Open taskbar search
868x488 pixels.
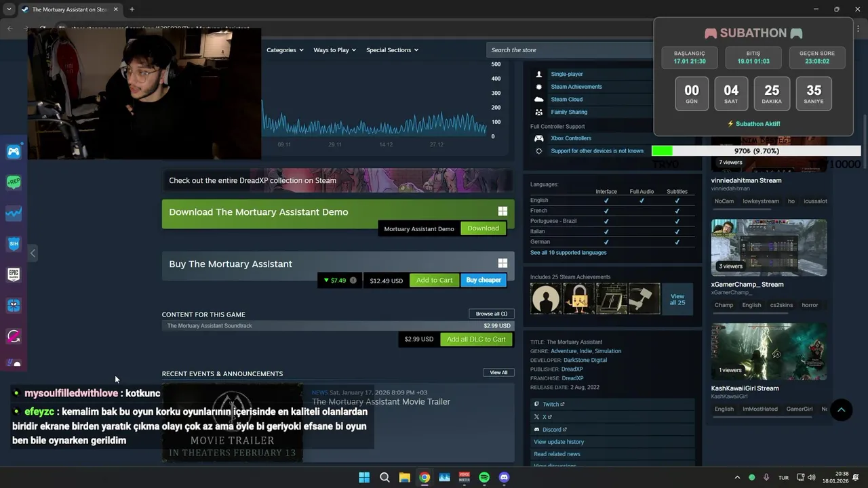click(x=384, y=477)
